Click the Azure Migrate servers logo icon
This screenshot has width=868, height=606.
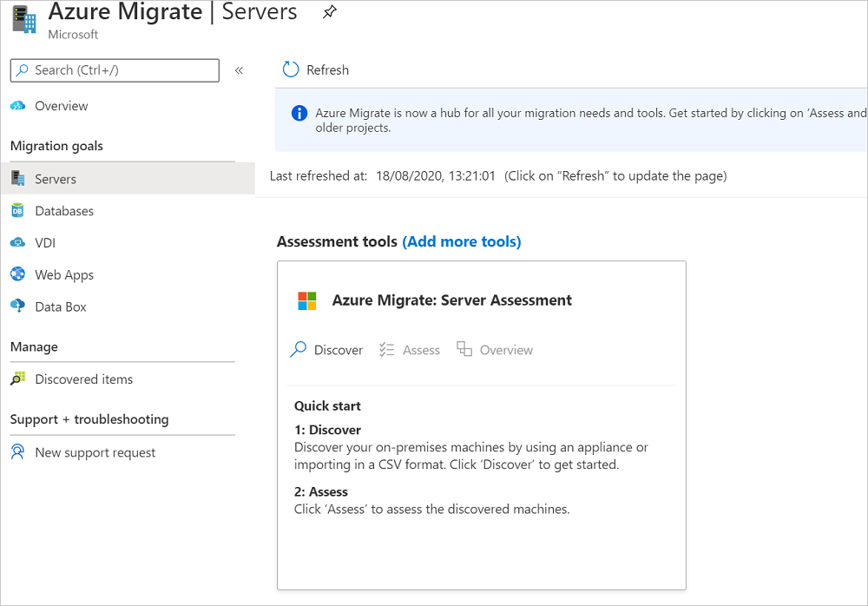pos(24,19)
